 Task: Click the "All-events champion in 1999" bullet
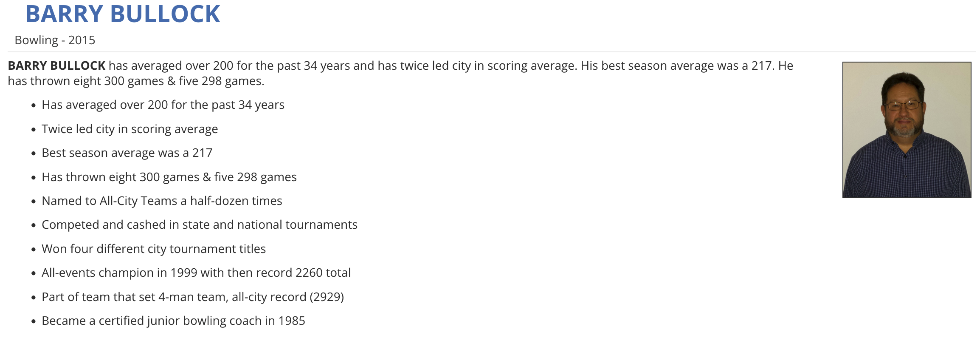click(196, 273)
